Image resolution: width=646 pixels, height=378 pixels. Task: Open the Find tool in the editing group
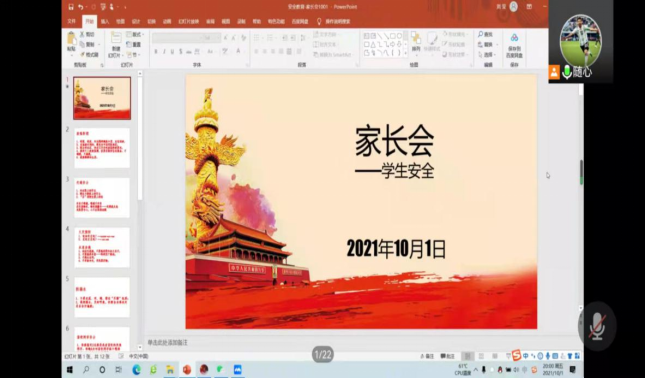(x=485, y=34)
